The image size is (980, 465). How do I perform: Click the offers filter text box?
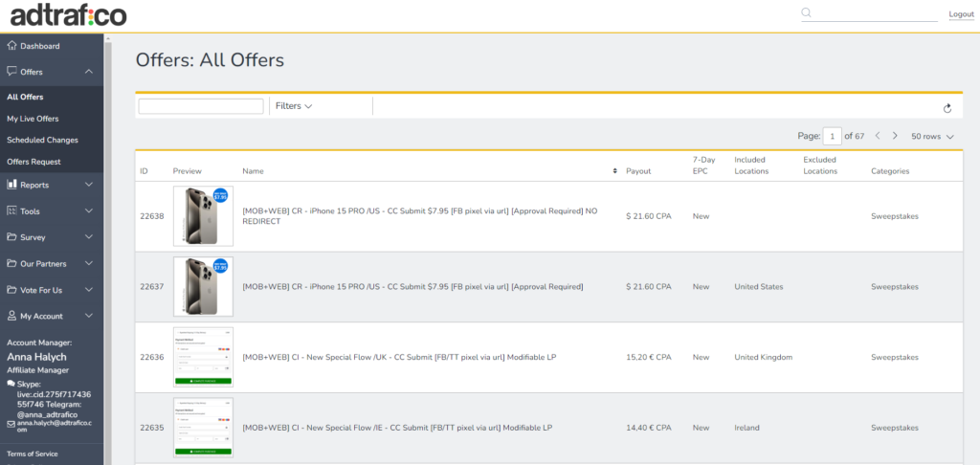201,106
